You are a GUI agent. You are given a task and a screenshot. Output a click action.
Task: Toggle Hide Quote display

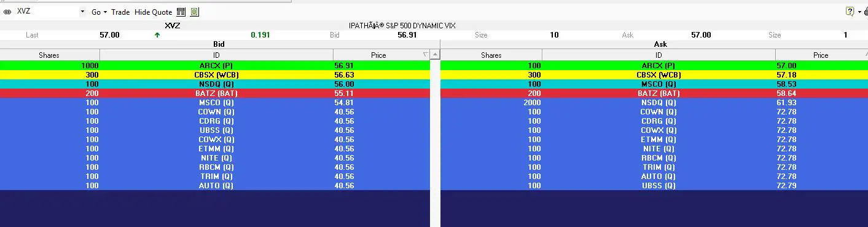(x=153, y=12)
